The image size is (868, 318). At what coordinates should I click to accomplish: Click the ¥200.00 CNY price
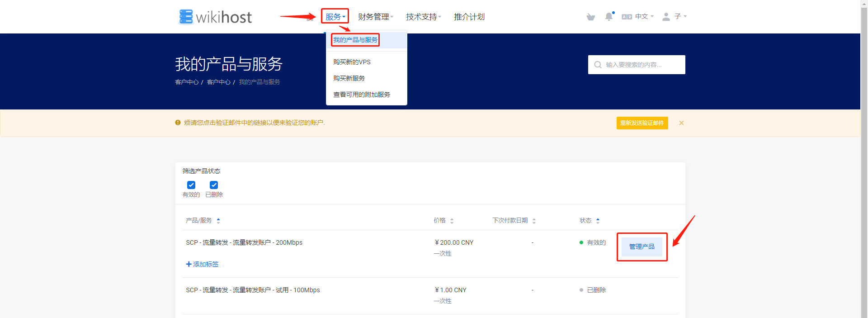coord(454,242)
